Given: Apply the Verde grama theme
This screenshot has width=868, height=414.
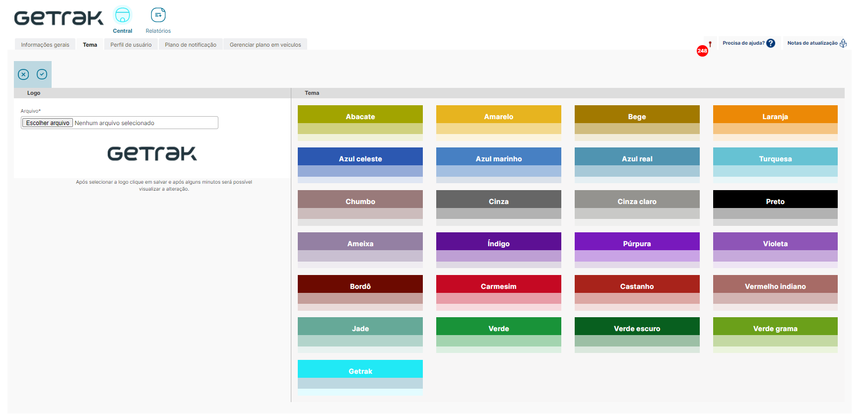Looking at the screenshot, I should (775, 335).
